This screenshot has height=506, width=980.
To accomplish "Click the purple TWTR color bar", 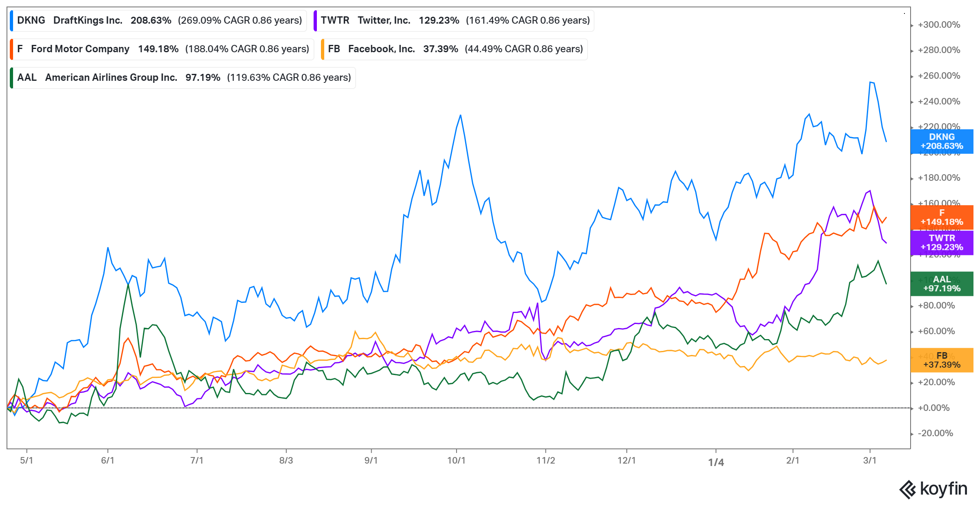I will click(x=315, y=20).
